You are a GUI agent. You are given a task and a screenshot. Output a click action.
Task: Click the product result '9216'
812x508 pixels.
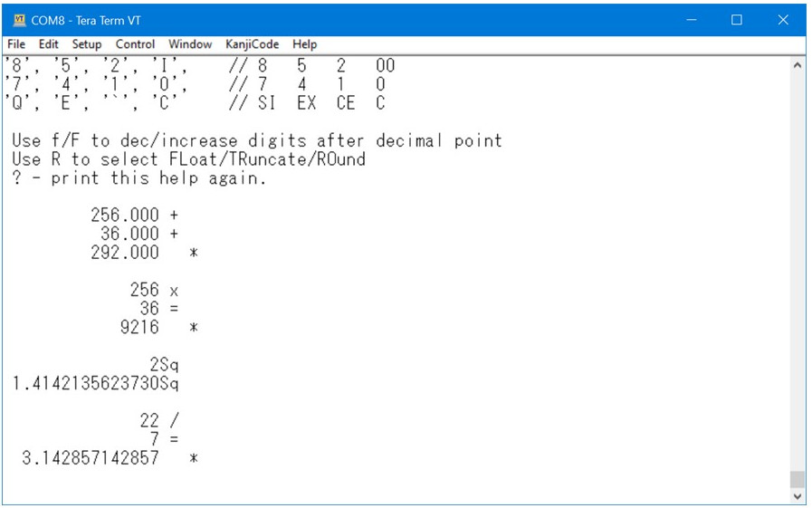139,327
